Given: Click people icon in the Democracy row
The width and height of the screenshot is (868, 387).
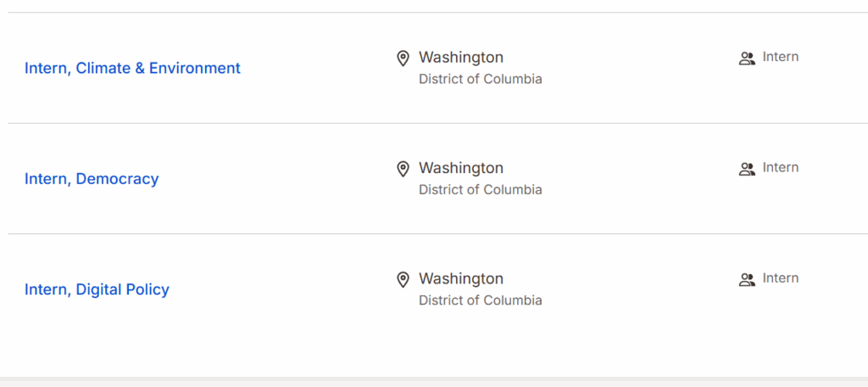Looking at the screenshot, I should [747, 169].
